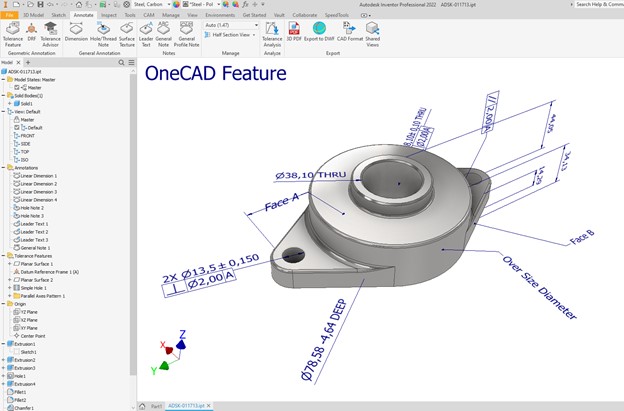Viewport: 624px width, 411px height.
Task: Click the Z axis of the view triad
Action: [x=181, y=341]
